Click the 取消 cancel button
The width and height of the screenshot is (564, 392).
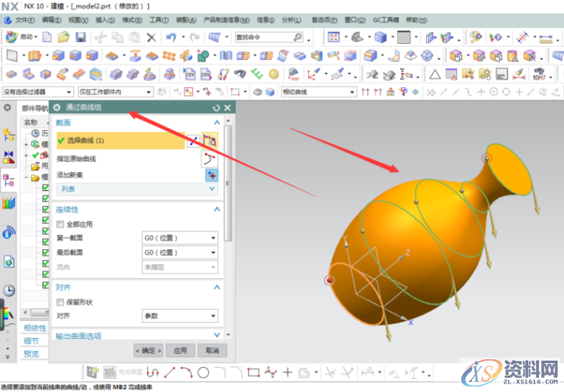click(212, 351)
